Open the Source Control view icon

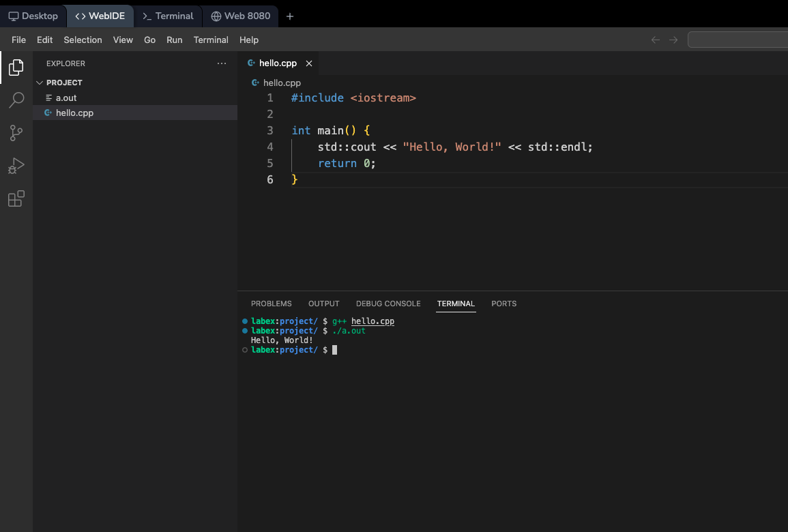[x=16, y=133]
